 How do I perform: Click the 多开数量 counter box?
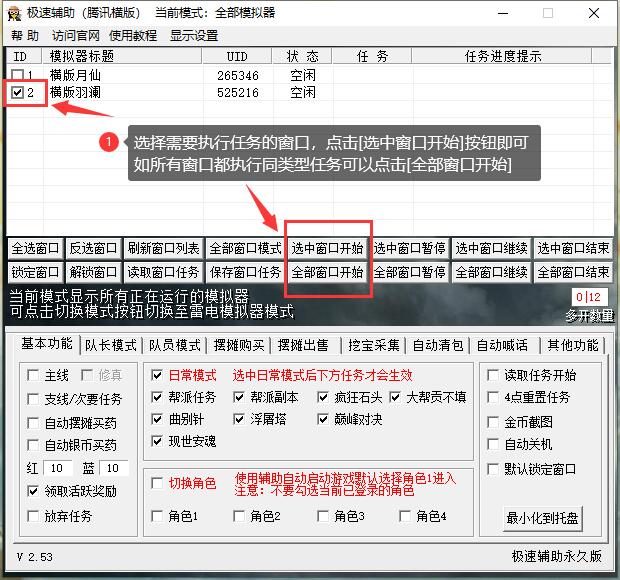coord(588,297)
